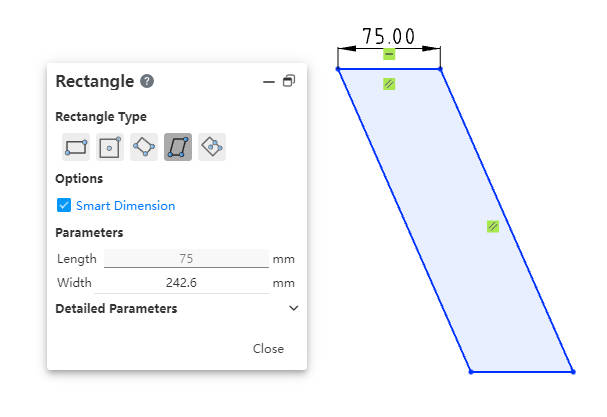Minimize the Rectangle panel
607x417 pixels.
point(268,82)
